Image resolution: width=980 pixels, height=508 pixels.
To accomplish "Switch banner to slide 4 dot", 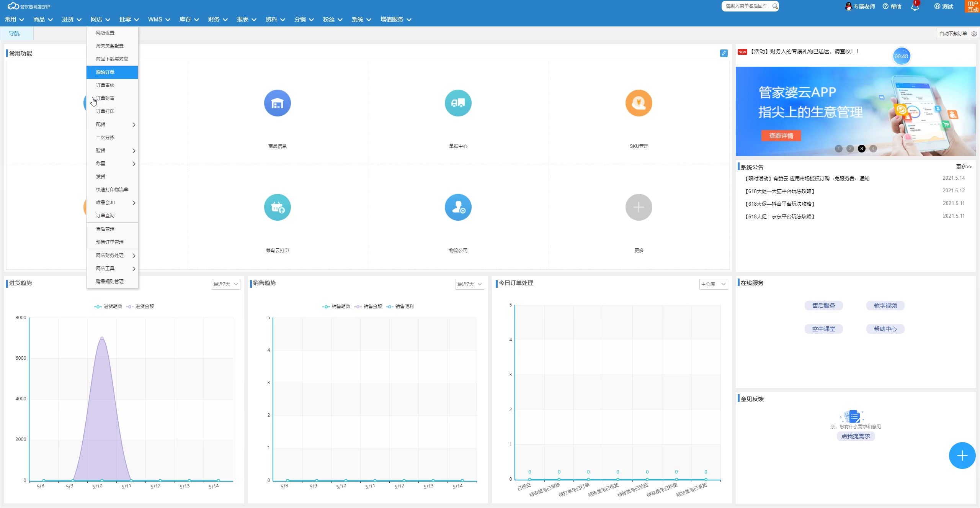I will 873,149.
